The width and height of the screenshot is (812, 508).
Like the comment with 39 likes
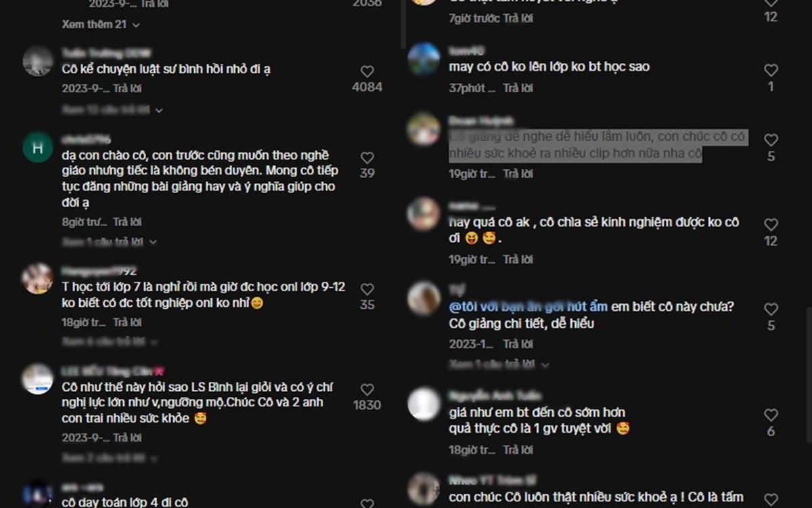pyautogui.click(x=367, y=157)
